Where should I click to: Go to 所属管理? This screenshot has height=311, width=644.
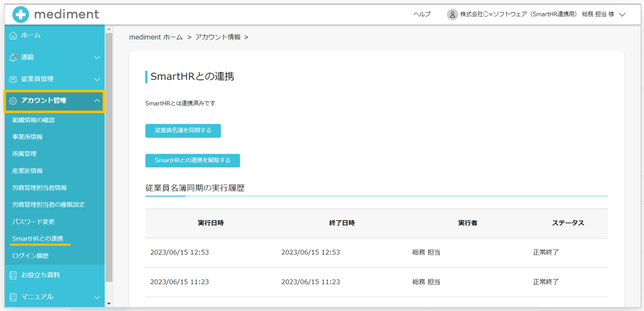[x=24, y=154]
